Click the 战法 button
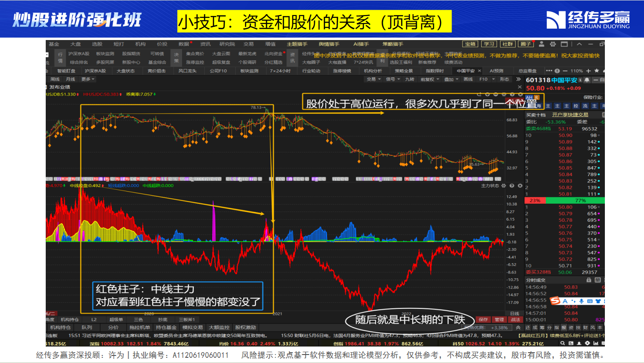This screenshot has height=363, width=644. (x=515, y=320)
